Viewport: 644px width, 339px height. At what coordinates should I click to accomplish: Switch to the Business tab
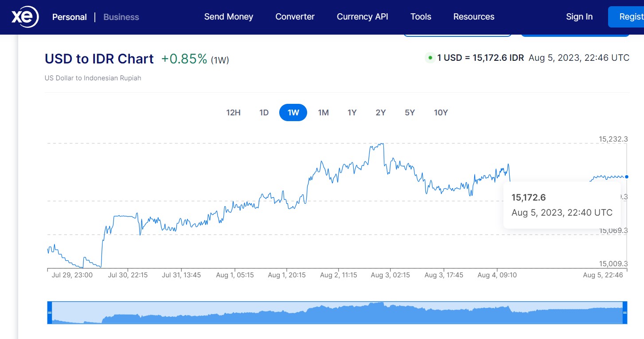[121, 17]
